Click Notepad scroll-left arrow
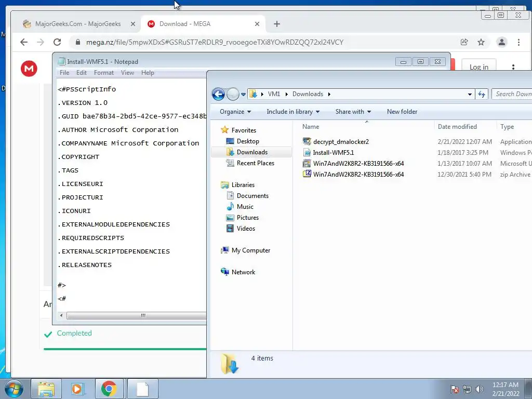This screenshot has width=532, height=399. coord(61,315)
